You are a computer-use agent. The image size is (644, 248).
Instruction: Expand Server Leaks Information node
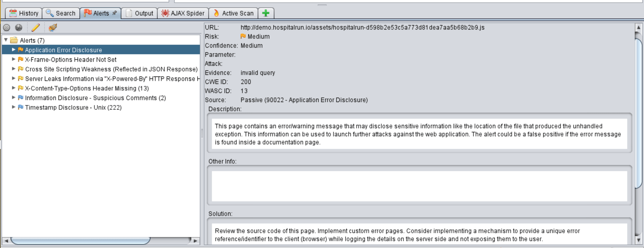[x=13, y=78]
